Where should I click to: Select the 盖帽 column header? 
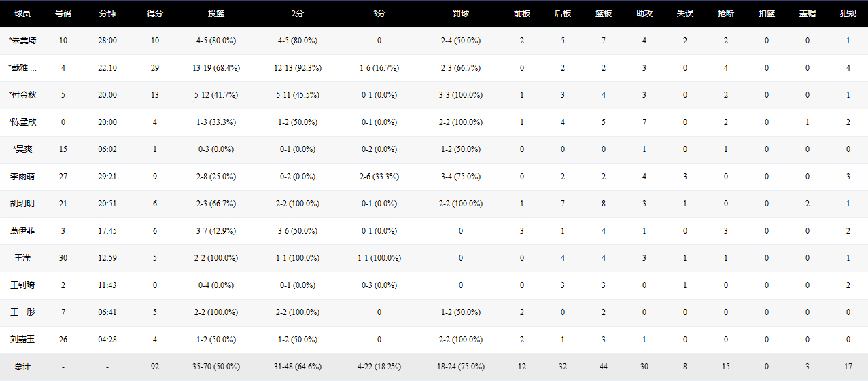[808, 14]
